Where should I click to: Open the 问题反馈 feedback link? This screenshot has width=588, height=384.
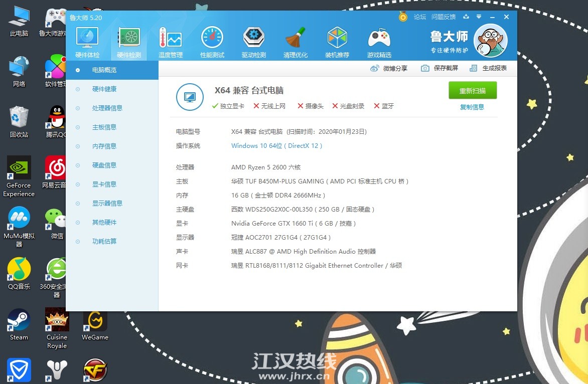pyautogui.click(x=443, y=17)
